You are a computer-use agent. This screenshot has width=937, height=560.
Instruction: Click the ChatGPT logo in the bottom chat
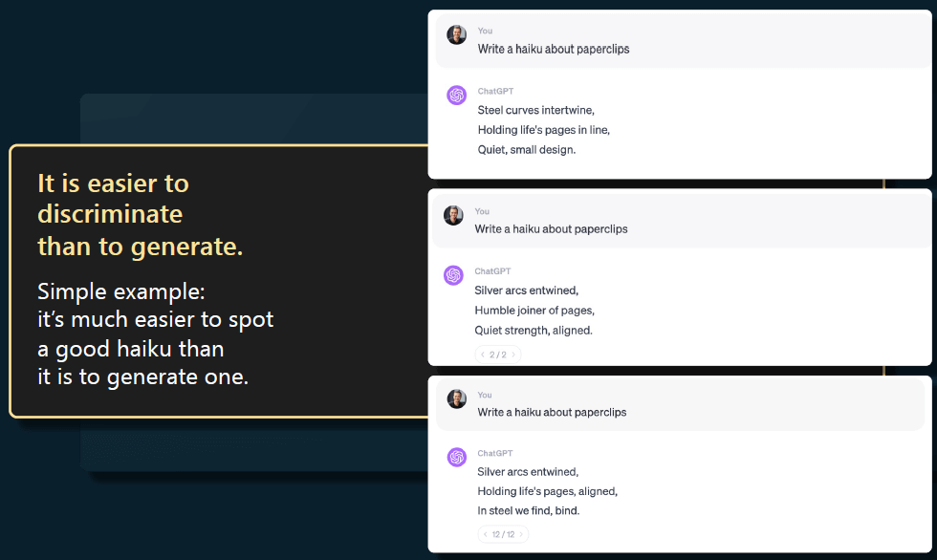tap(457, 457)
